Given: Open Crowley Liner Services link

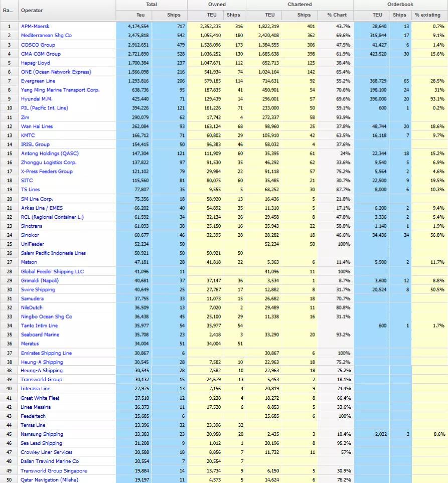Looking at the screenshot, I should pos(46,452).
